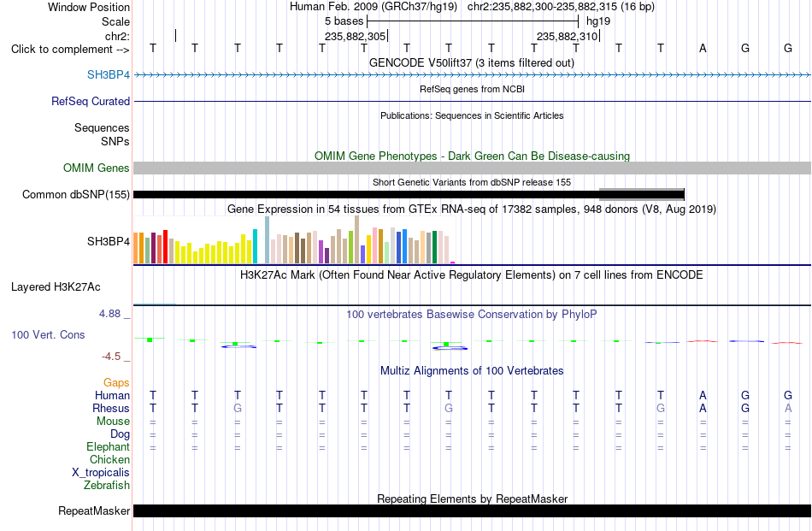Image resolution: width=812 pixels, height=531 pixels.
Task: Click the gray OMIM Genes item bar
Action: pyautogui.click(x=473, y=168)
